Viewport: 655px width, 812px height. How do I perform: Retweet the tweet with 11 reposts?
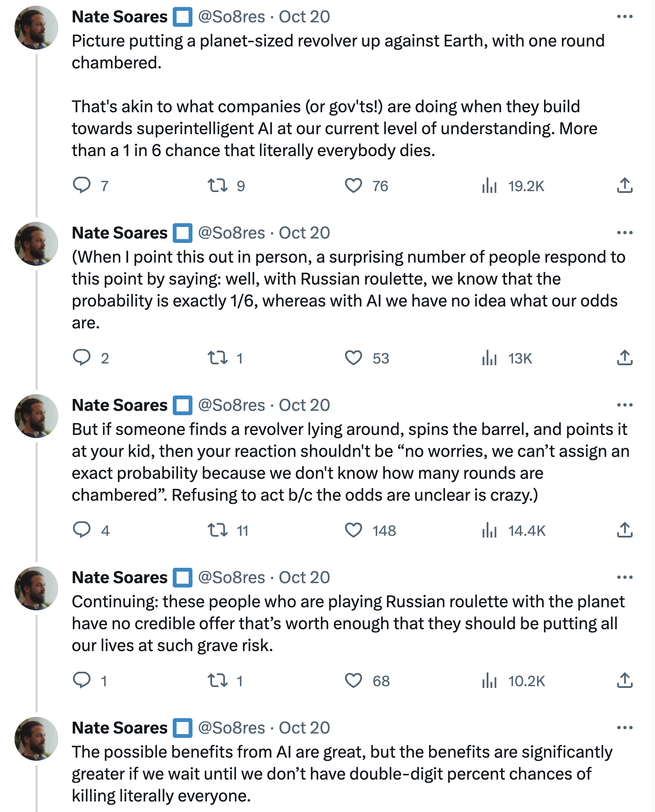pos(217,530)
